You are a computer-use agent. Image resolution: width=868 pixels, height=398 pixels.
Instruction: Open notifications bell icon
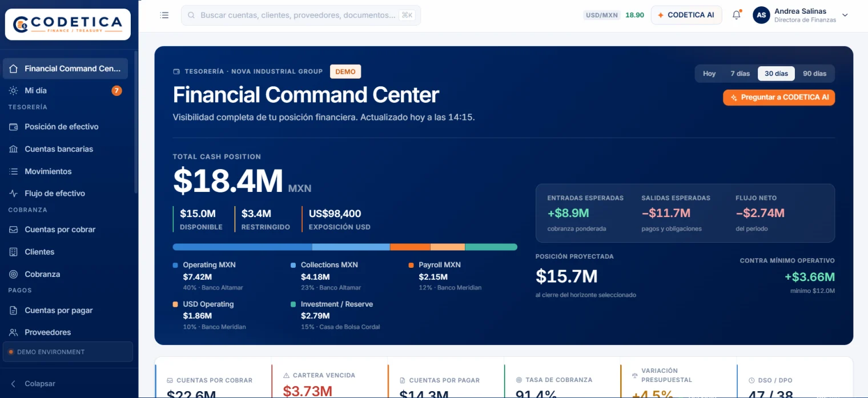click(736, 15)
